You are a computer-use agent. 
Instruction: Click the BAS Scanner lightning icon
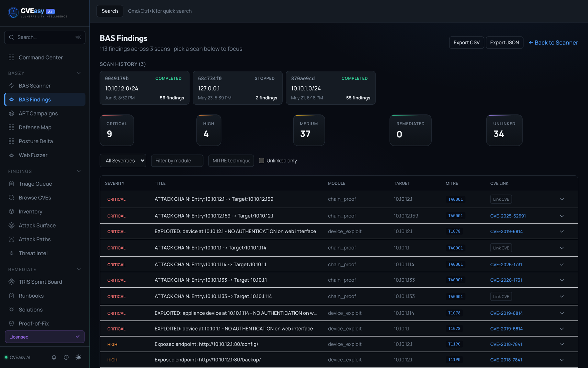11,86
